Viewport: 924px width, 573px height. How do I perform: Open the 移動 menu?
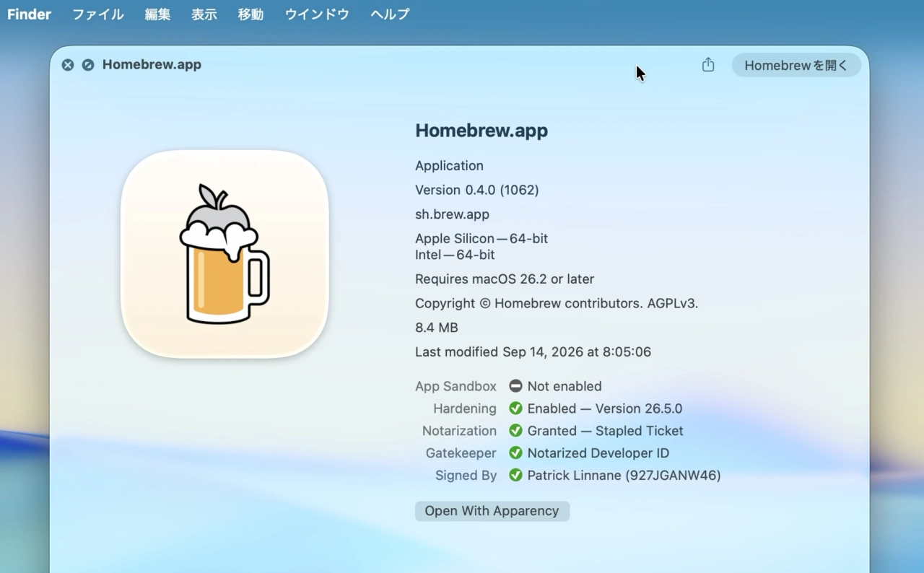(x=250, y=14)
